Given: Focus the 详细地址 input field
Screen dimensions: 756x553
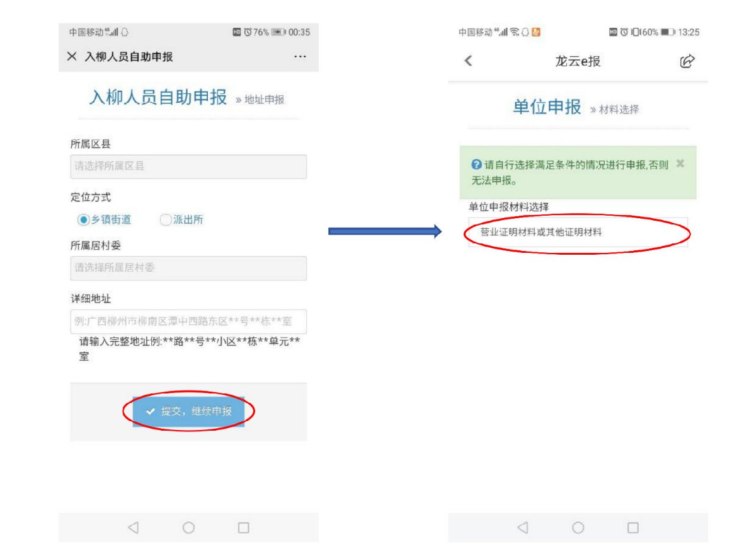Looking at the screenshot, I should pyautogui.click(x=188, y=322).
